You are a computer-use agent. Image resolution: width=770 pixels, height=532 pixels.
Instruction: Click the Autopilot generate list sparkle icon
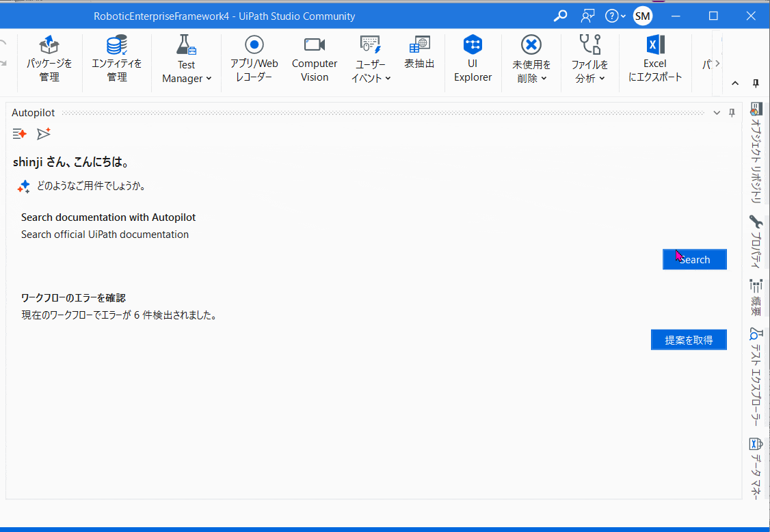tap(20, 133)
